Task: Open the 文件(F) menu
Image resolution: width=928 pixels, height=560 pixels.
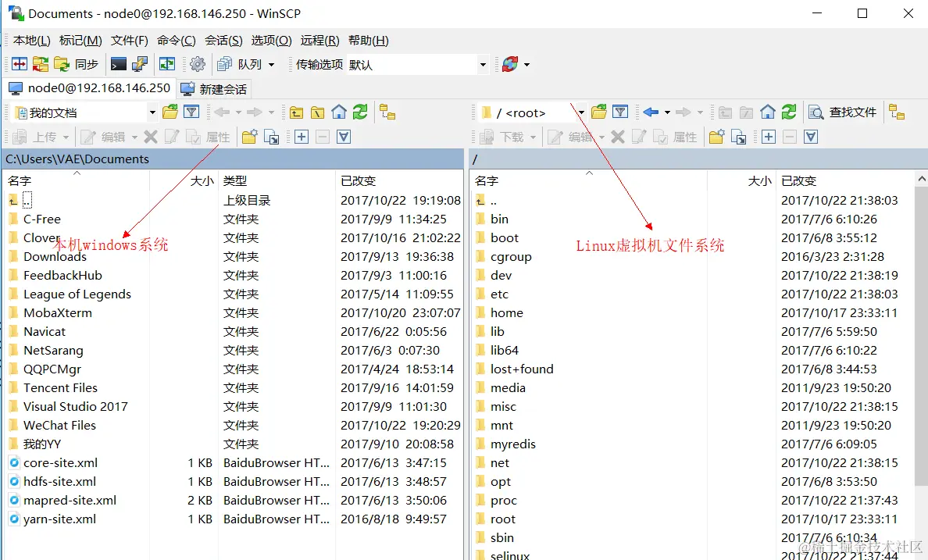Action: pyautogui.click(x=130, y=41)
